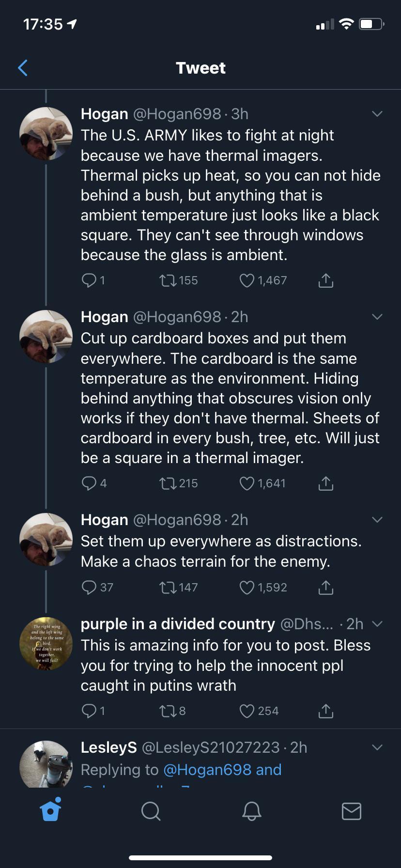Screen dimensions: 401x868
Task: Share the chaos terrain tweet
Action: coord(325,588)
